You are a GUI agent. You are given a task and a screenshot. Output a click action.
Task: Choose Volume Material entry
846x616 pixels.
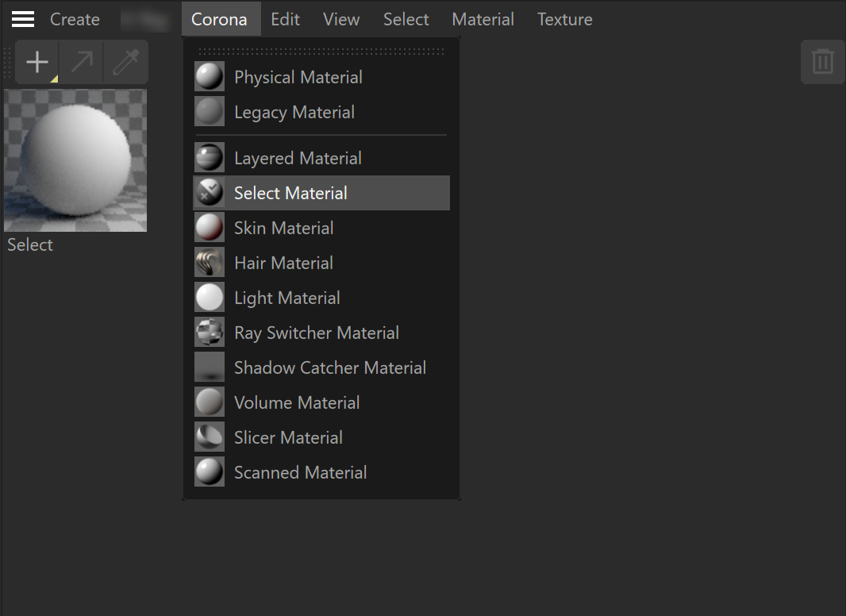click(321, 402)
